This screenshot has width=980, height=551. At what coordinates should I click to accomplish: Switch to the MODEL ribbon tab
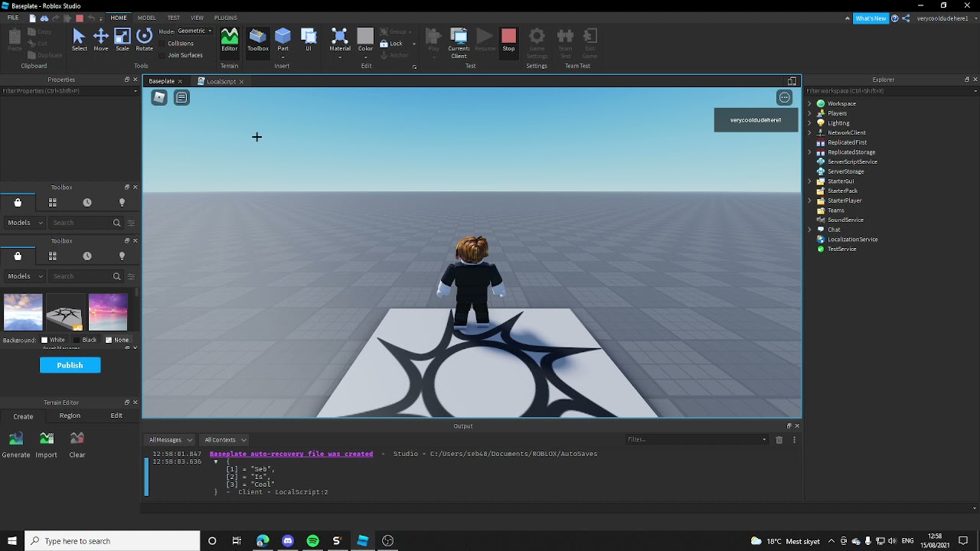[x=147, y=18]
